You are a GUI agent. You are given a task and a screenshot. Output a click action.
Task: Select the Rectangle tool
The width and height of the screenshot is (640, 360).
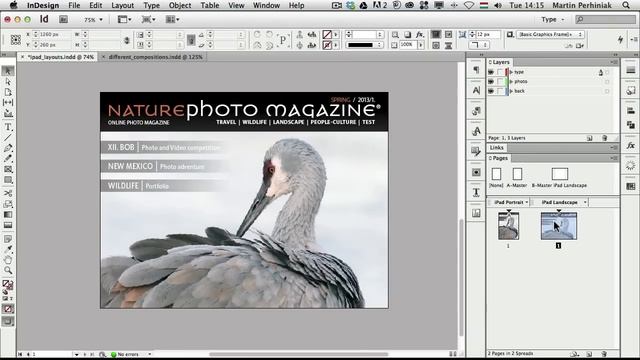8,180
